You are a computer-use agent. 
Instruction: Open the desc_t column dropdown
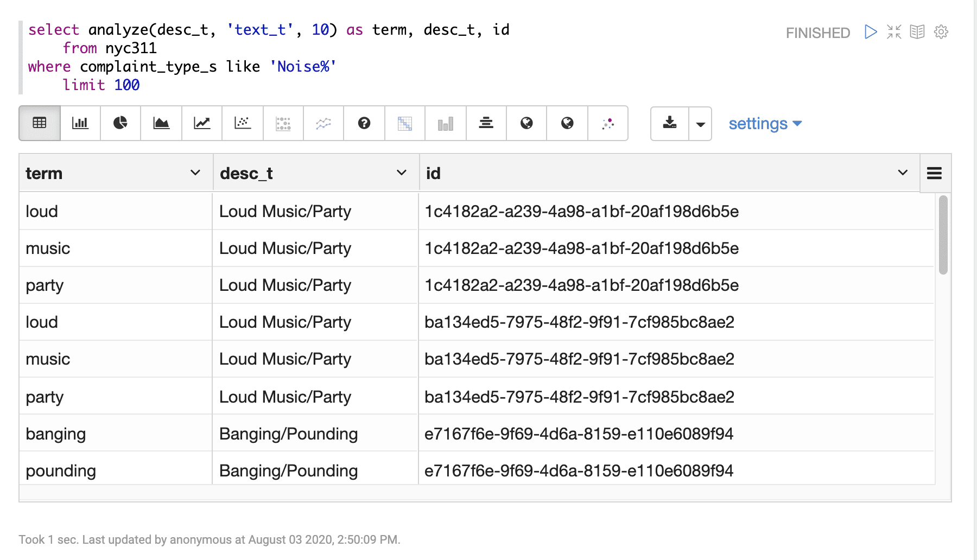click(x=401, y=173)
